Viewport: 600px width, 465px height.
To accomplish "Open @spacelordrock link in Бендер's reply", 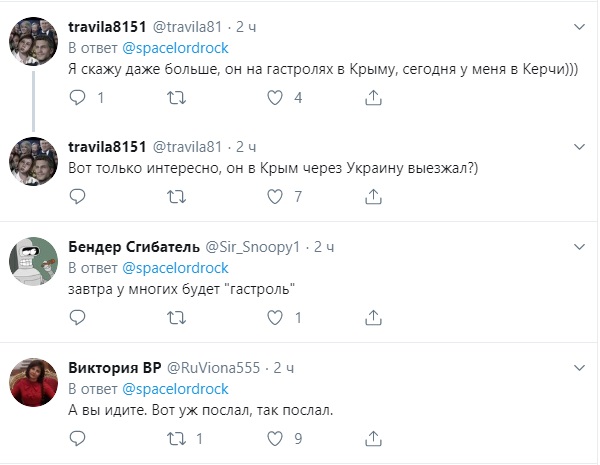I will click(175, 268).
